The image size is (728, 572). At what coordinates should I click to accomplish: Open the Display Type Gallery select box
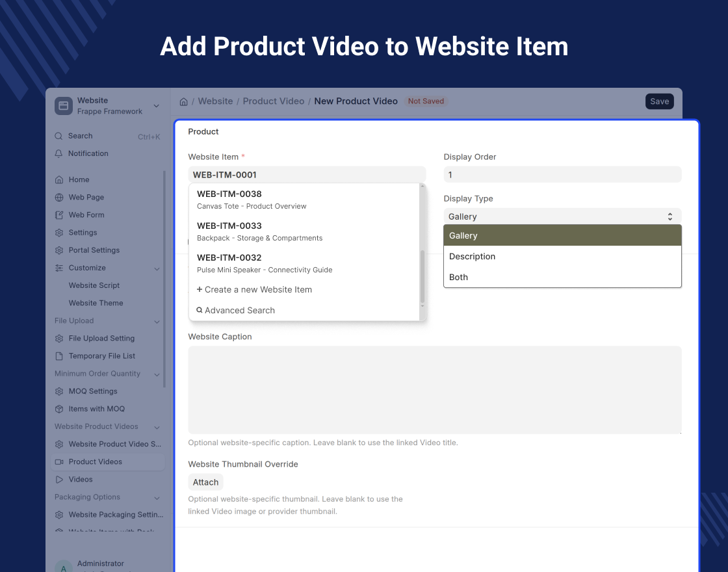[562, 216]
